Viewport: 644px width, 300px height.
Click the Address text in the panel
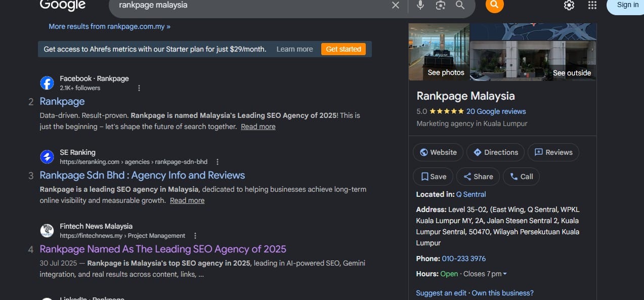[x=498, y=226]
